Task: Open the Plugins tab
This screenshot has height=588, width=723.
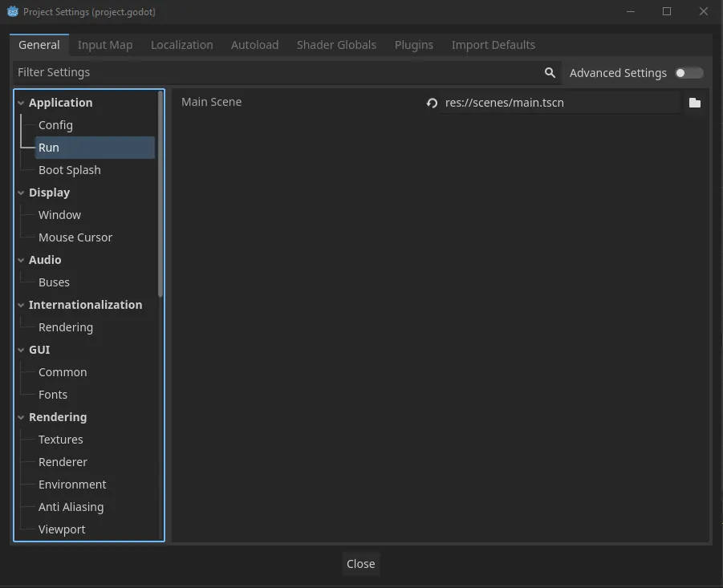Action: [413, 44]
